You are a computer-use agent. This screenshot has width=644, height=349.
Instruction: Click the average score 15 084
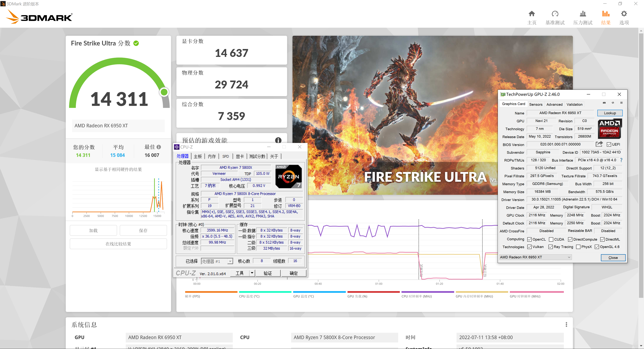tap(118, 155)
